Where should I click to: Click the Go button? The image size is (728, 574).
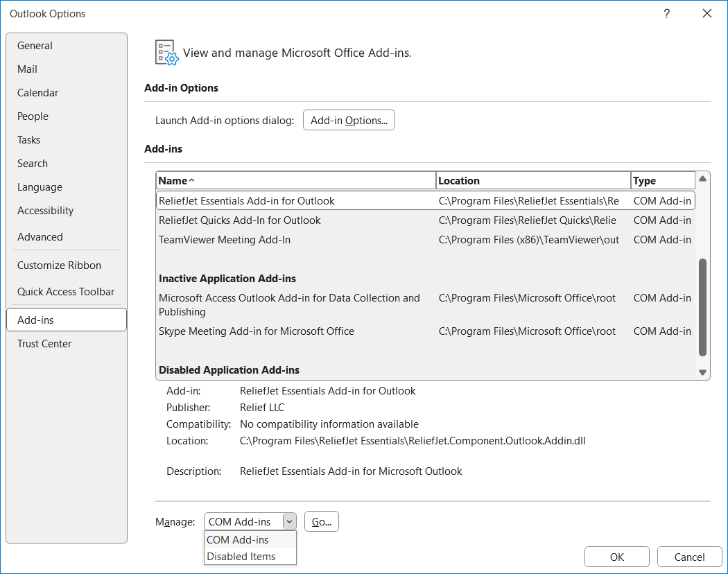(x=321, y=521)
